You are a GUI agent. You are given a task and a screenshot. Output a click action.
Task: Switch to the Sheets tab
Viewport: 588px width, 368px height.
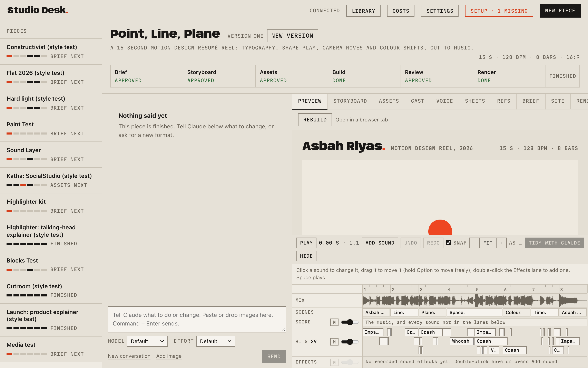tap(475, 101)
